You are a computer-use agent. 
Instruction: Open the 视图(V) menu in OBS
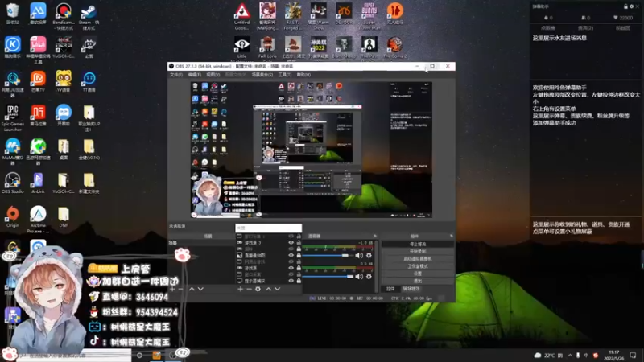pos(213,75)
